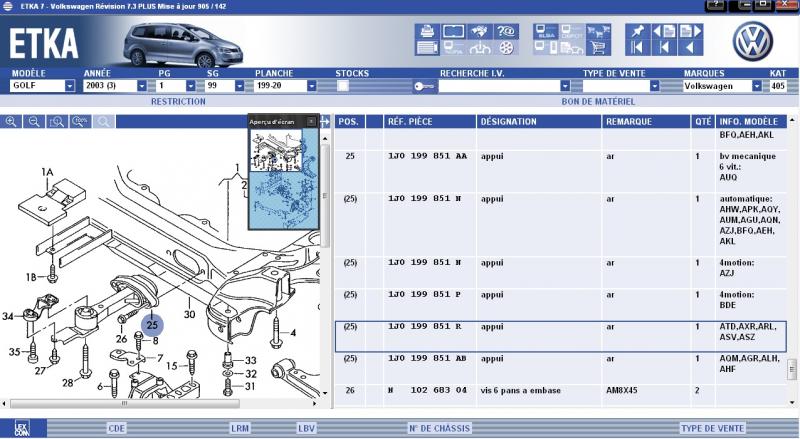The height and width of the screenshot is (439, 800).
Task: Click the N° DE CHÂSSIS button
Action: (x=439, y=428)
